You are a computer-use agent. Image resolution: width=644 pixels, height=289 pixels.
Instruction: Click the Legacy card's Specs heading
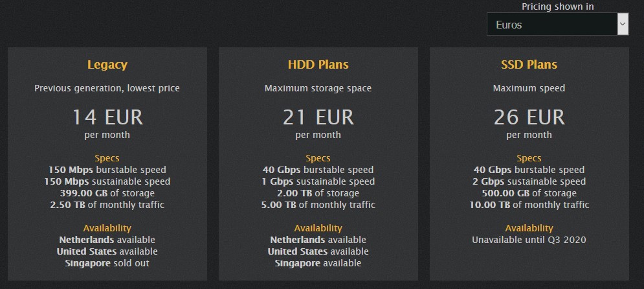coord(107,158)
